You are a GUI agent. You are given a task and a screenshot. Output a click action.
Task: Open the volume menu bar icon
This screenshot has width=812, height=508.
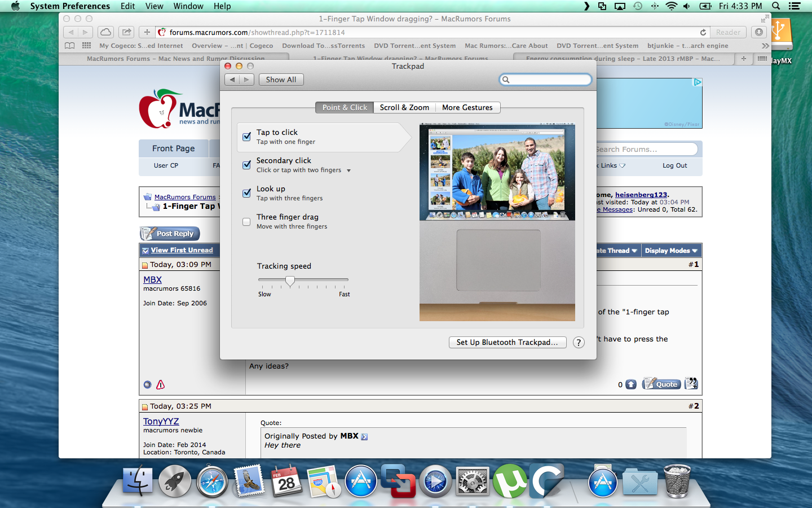687,6
